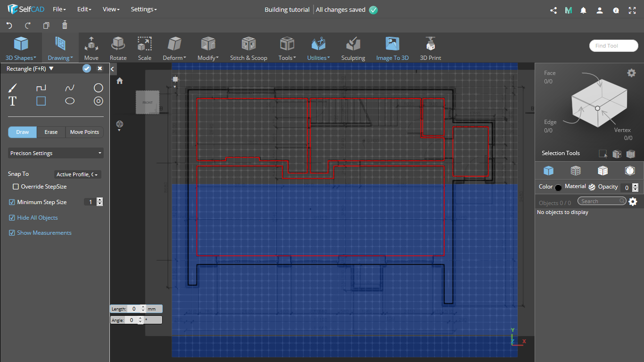644x362 pixels.
Task: Click the Opacity value stepper
Action: (635, 188)
